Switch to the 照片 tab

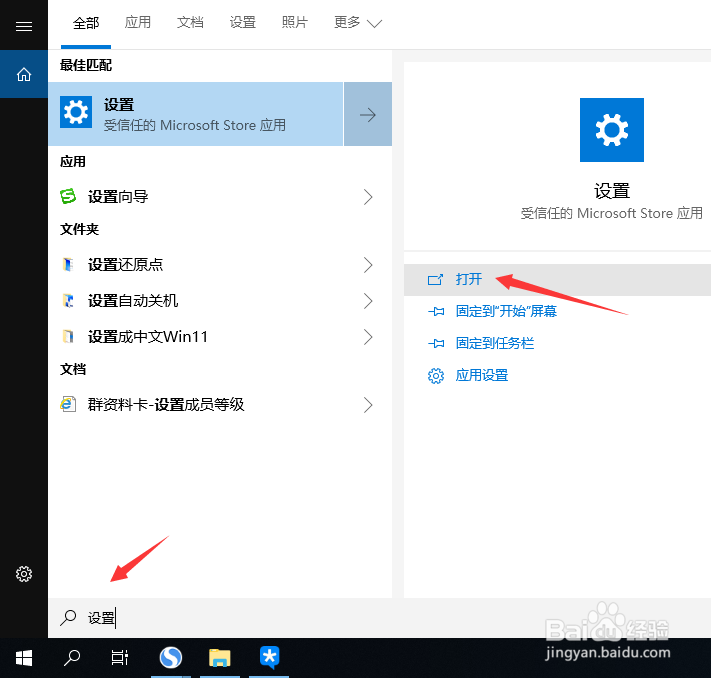295,22
